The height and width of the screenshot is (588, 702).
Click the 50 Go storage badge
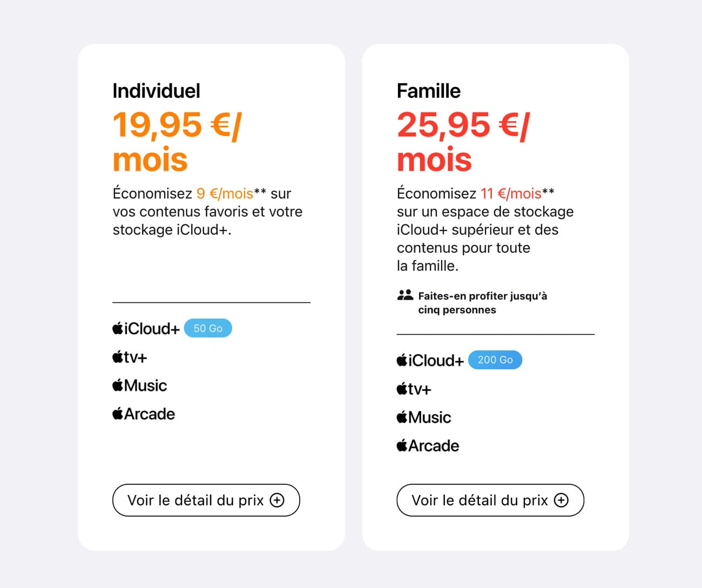208,328
